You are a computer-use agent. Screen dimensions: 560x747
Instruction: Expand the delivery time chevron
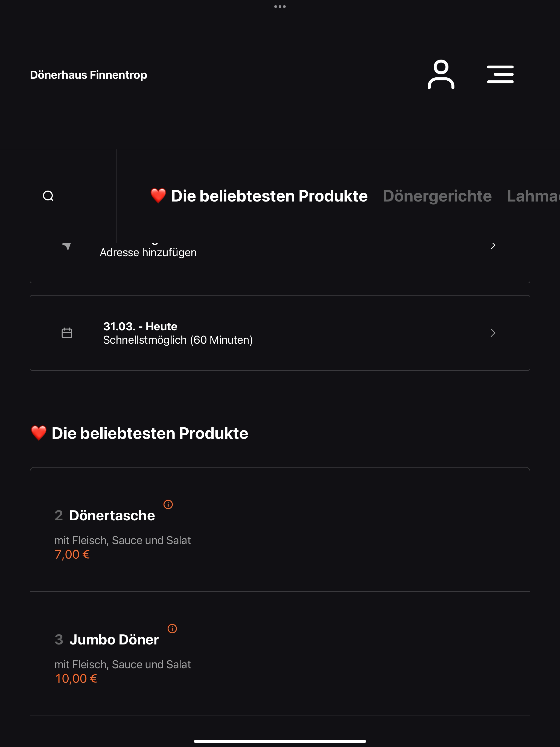493,333
